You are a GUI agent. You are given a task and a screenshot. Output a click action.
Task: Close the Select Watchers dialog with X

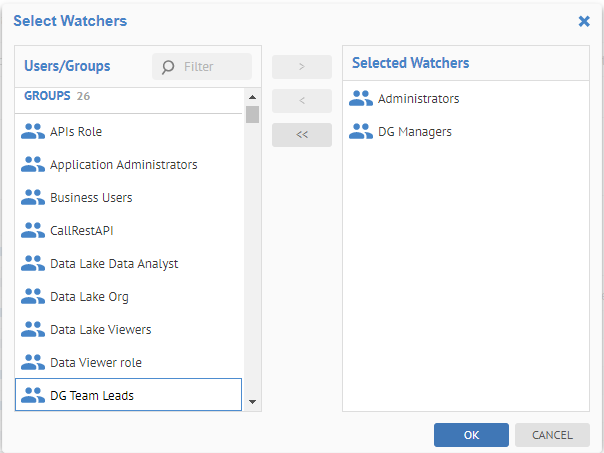coord(584,21)
